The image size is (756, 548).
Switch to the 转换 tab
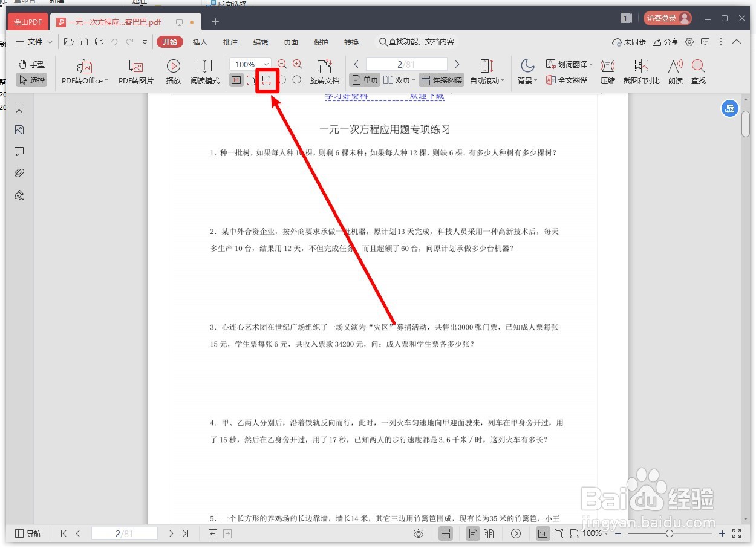(x=351, y=42)
